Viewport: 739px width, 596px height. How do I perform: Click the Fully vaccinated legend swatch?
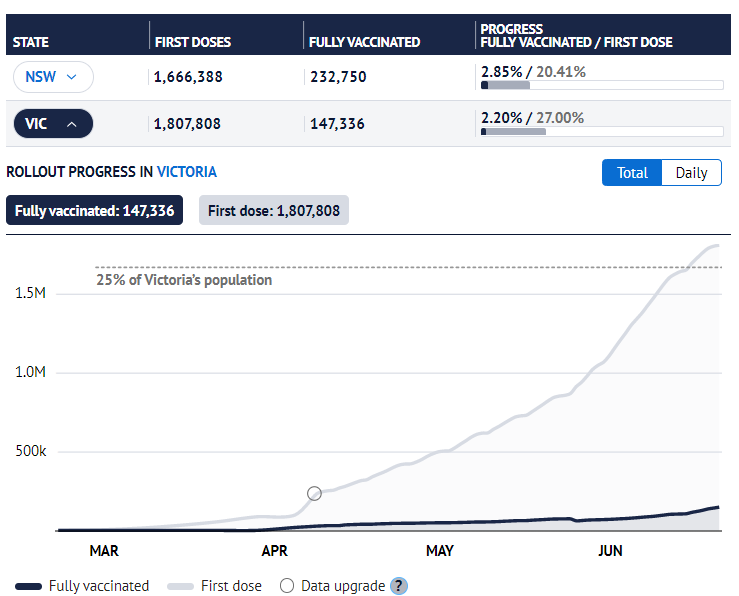(x=28, y=587)
